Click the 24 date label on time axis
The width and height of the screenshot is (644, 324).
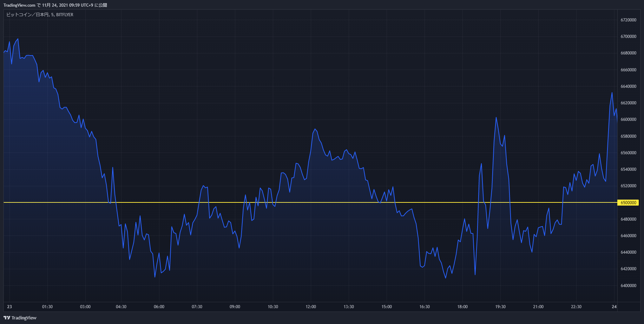(x=614, y=307)
